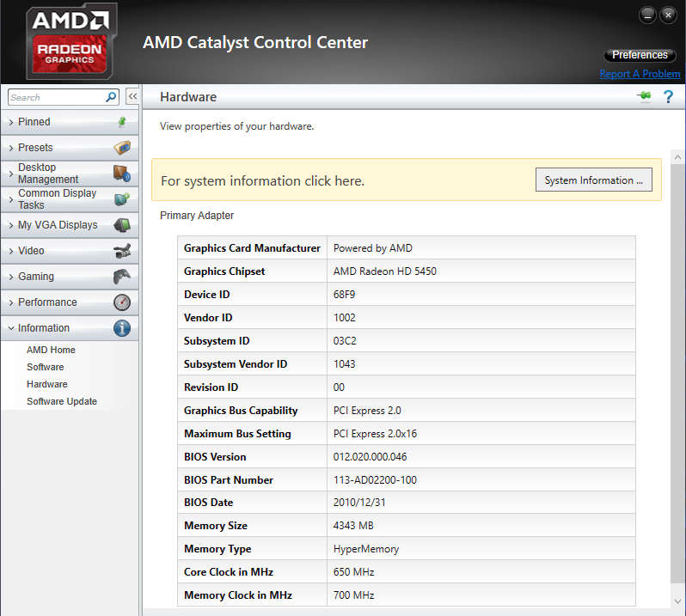
Task: Click inside the Search input field
Action: (x=56, y=97)
